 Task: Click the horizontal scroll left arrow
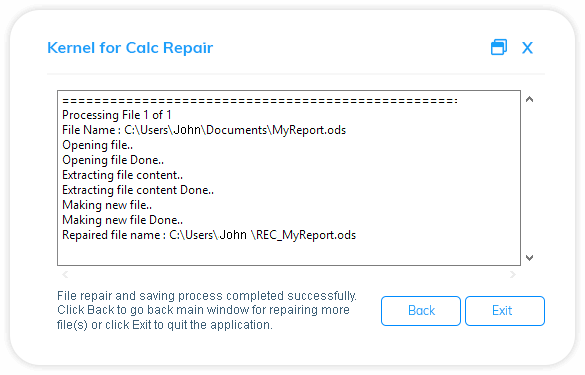[x=65, y=275]
